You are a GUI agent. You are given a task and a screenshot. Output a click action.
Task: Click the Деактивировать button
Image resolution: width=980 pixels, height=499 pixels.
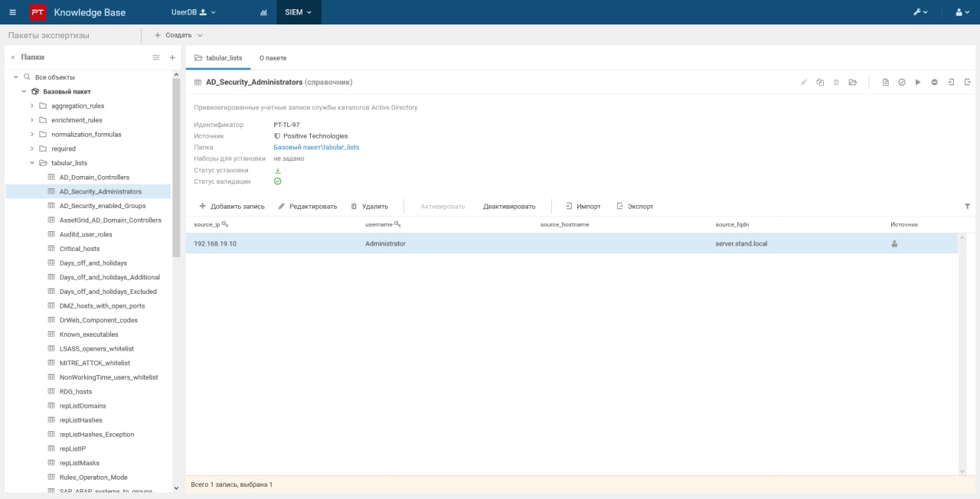point(509,207)
